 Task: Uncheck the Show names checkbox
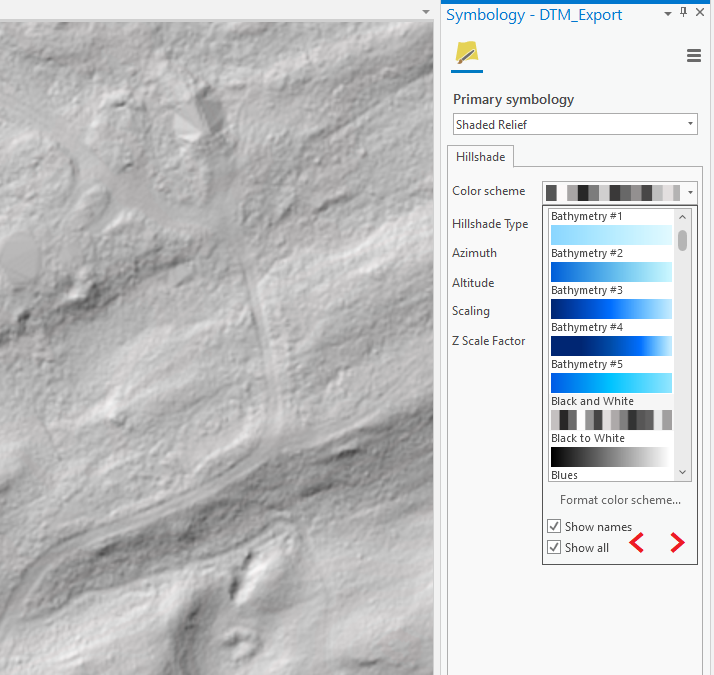click(554, 526)
